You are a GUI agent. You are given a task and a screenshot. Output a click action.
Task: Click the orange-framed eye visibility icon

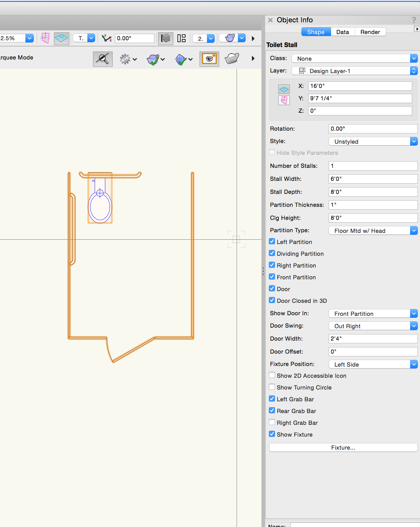point(209,59)
